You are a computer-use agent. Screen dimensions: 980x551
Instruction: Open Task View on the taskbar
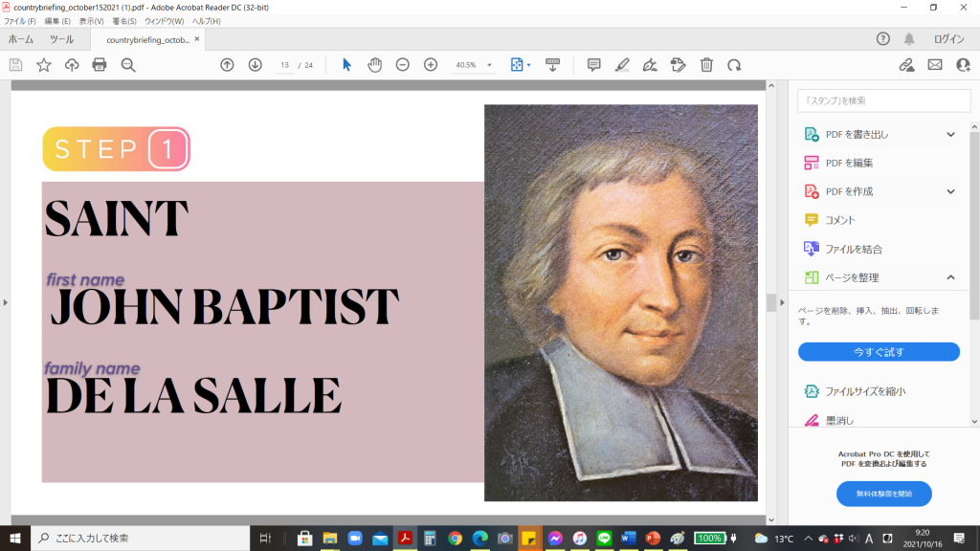(x=265, y=538)
